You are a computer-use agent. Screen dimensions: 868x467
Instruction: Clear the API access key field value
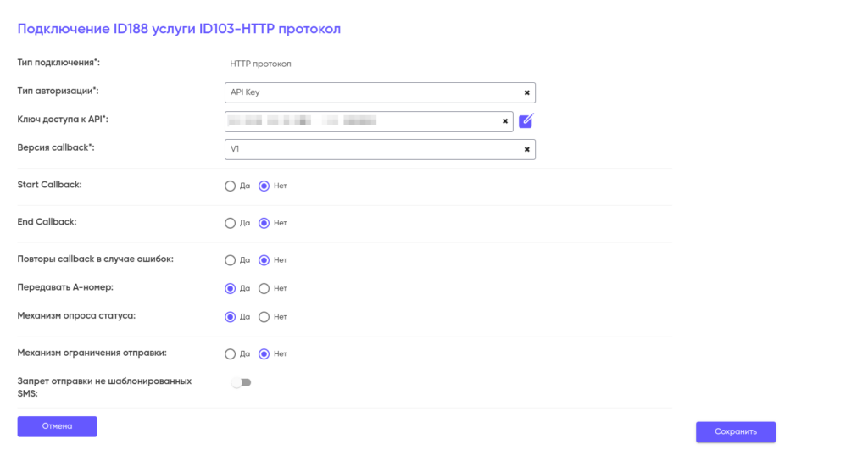[x=505, y=121]
